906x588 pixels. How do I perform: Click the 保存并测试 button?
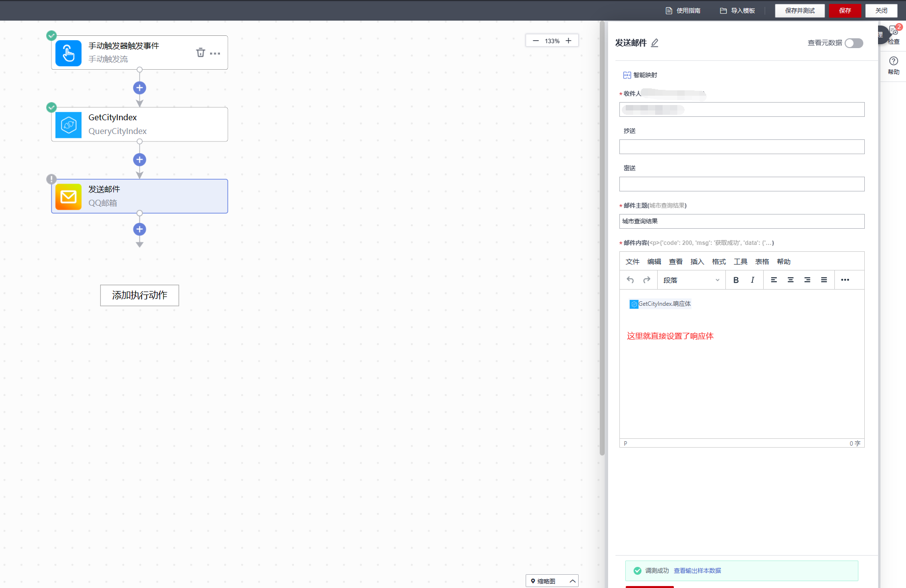800,11
